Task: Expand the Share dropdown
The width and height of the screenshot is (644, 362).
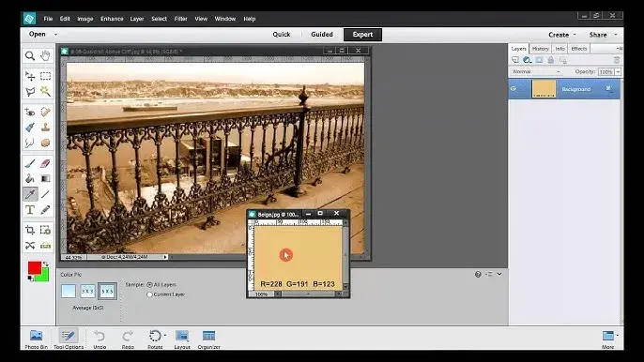Action: (602, 35)
